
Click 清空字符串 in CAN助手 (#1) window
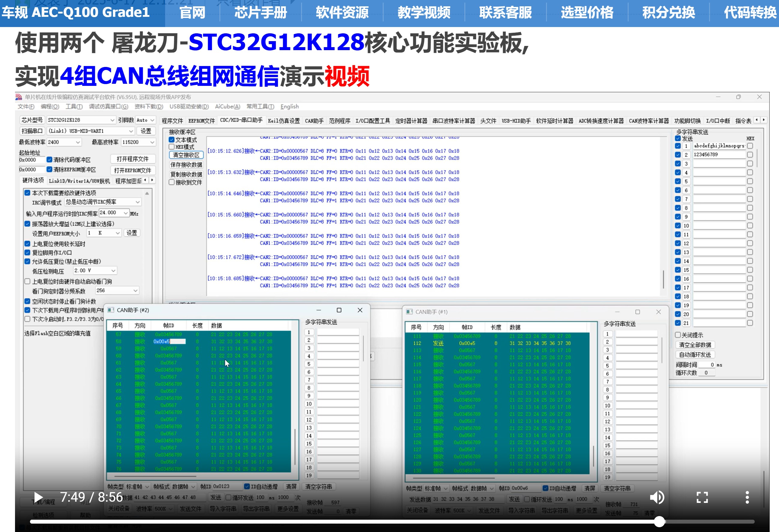pos(617,488)
